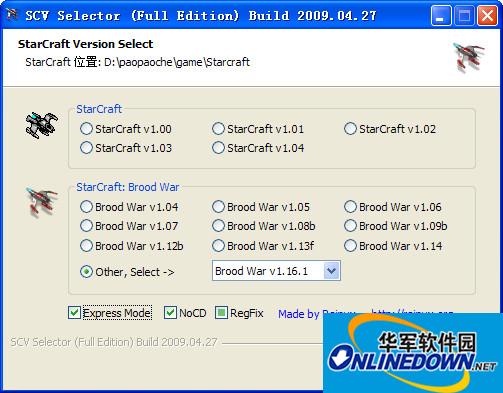503x393 pixels.
Task: Open the Brood War v1.16.1 dropdown arrow
Action: 331,271
